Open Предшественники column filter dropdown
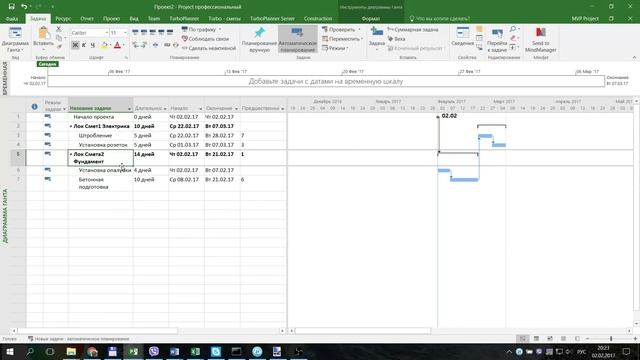This screenshot has height=360, width=640. (282, 109)
